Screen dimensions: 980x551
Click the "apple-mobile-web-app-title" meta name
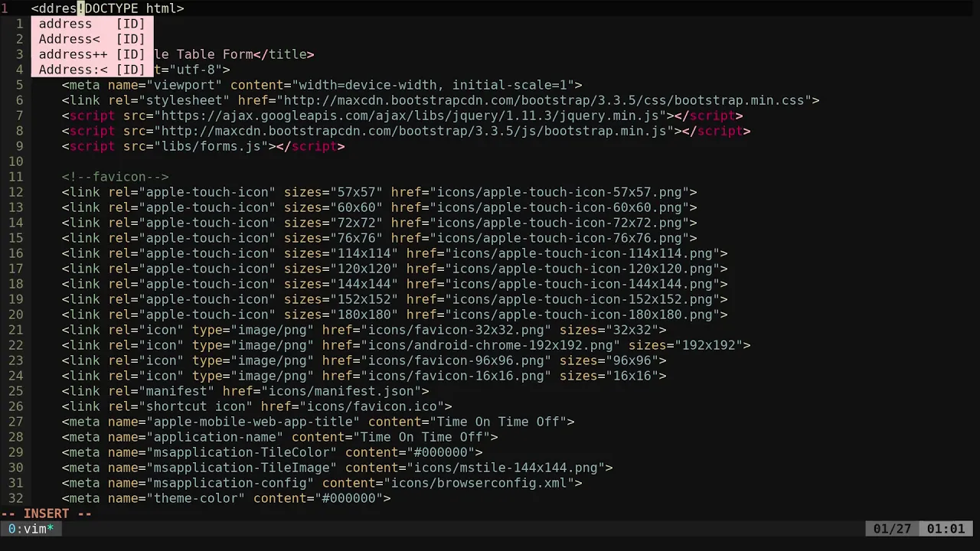[x=253, y=422]
